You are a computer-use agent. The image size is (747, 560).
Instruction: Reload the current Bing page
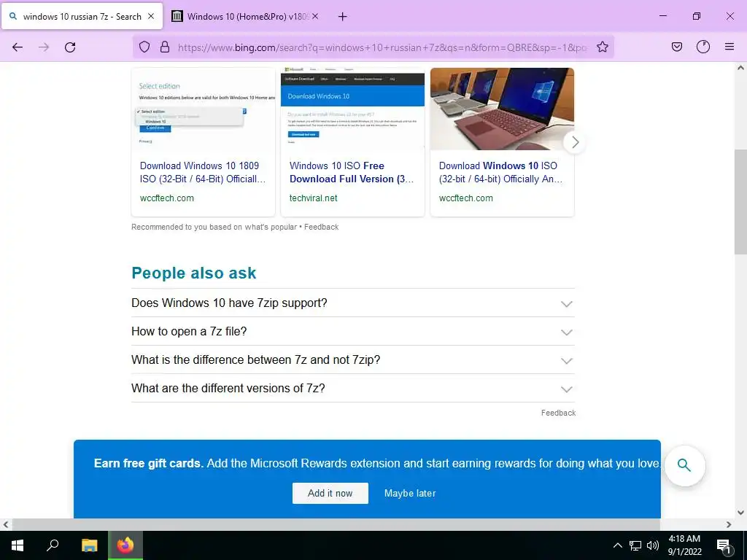pos(70,47)
